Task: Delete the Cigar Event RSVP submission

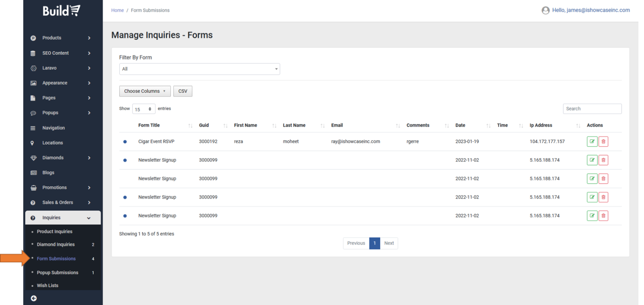Action: [603, 141]
